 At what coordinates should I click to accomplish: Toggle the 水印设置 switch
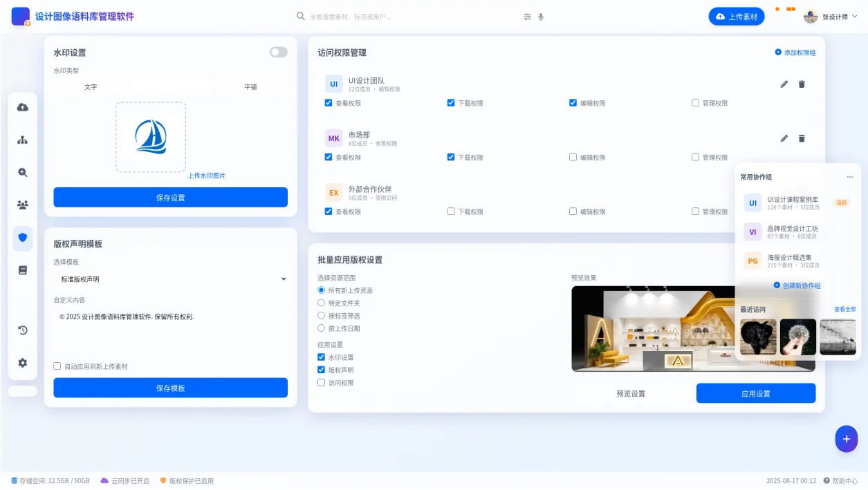[279, 52]
